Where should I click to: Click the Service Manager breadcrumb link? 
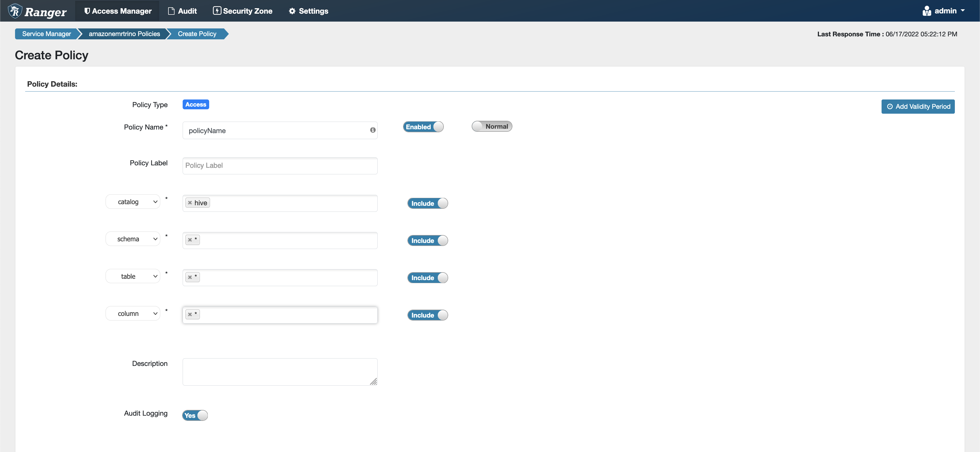pos(47,34)
